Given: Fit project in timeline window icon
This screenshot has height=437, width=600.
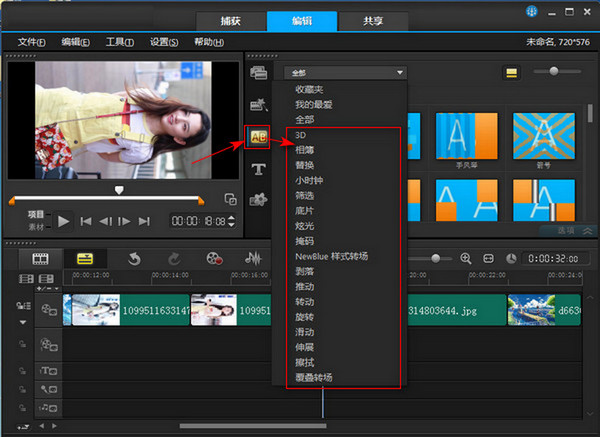Looking at the screenshot, I should click(488, 259).
